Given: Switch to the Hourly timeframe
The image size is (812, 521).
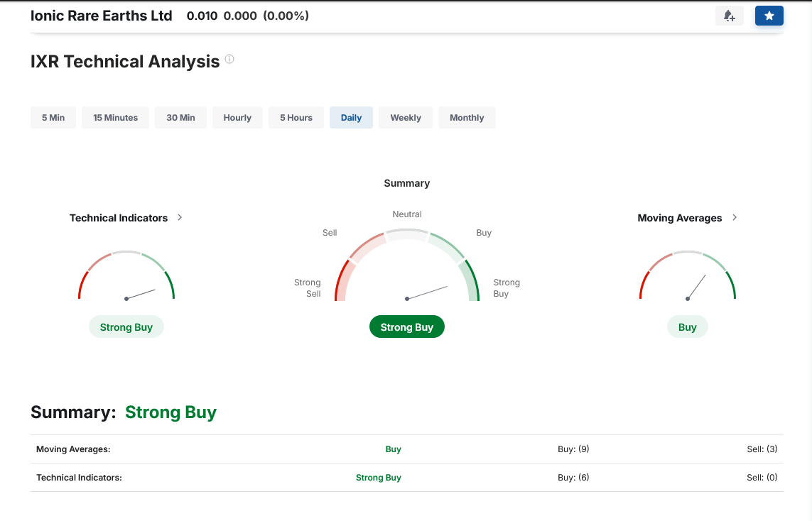Looking at the screenshot, I should pyautogui.click(x=237, y=117).
